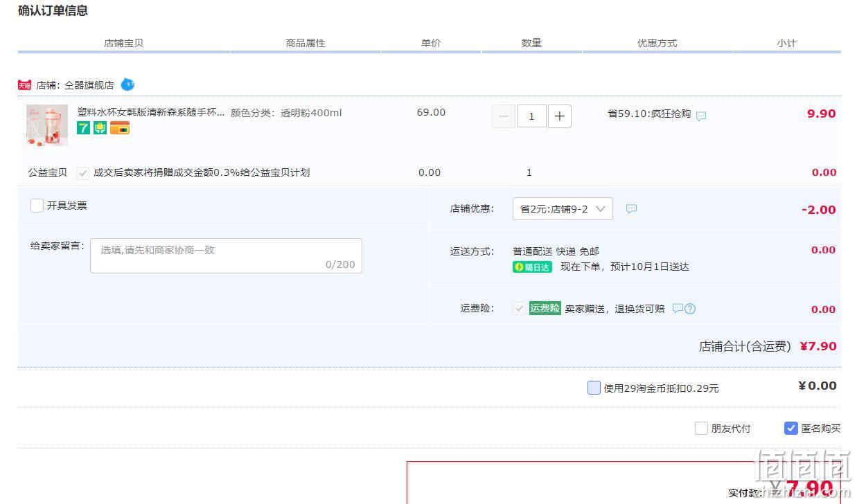Image resolution: width=857 pixels, height=504 pixels.
Task: Click the 省59.10:疯狂抢购 discount text
Action: coord(649,114)
